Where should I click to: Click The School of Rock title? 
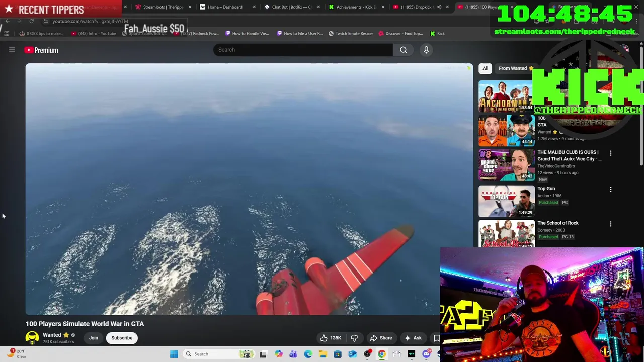tap(558, 223)
